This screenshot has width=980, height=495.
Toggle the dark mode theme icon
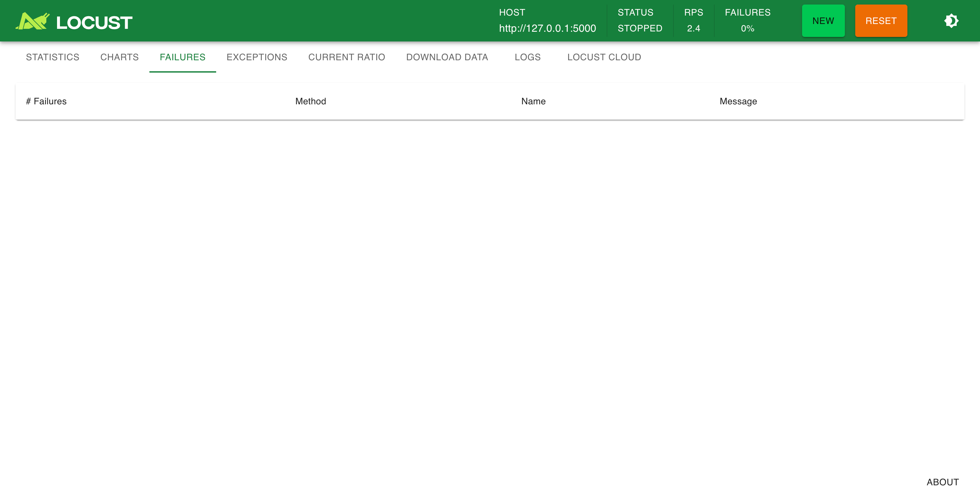click(951, 21)
